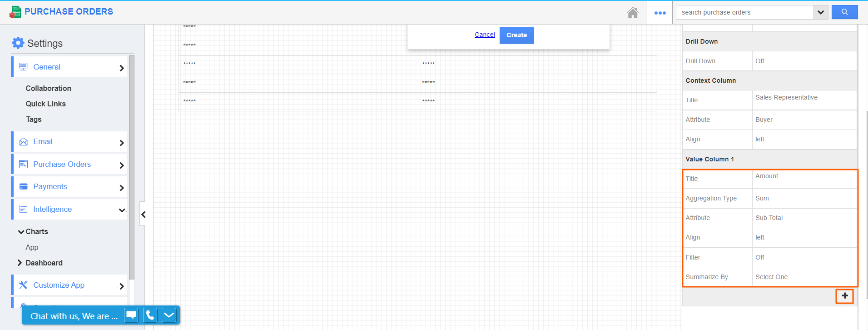Minimize the chat widget with chevron
868x330 pixels.
click(x=169, y=315)
